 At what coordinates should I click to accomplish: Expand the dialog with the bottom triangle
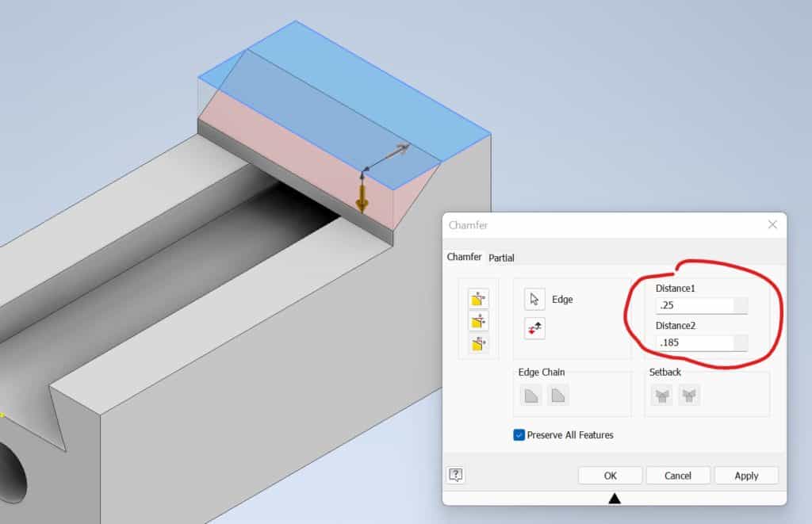[x=615, y=499]
